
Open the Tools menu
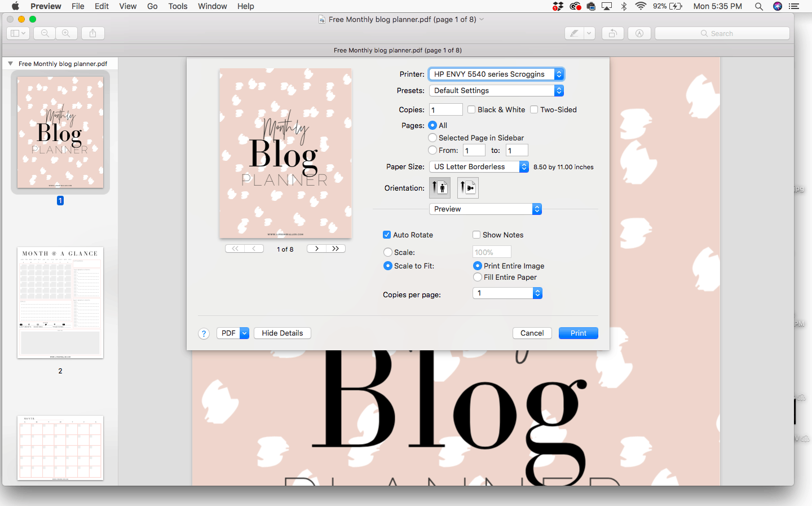178,6
